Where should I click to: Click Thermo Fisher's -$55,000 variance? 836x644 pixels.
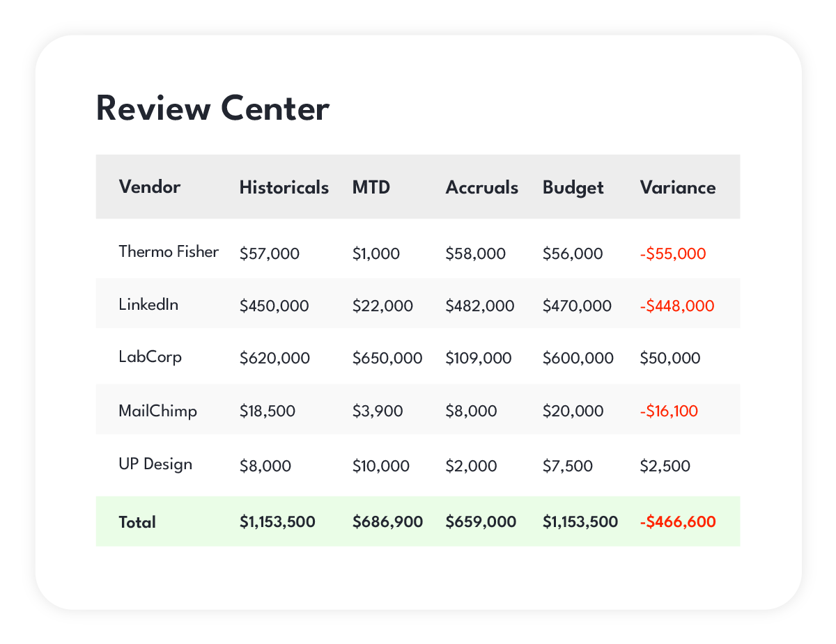point(672,253)
